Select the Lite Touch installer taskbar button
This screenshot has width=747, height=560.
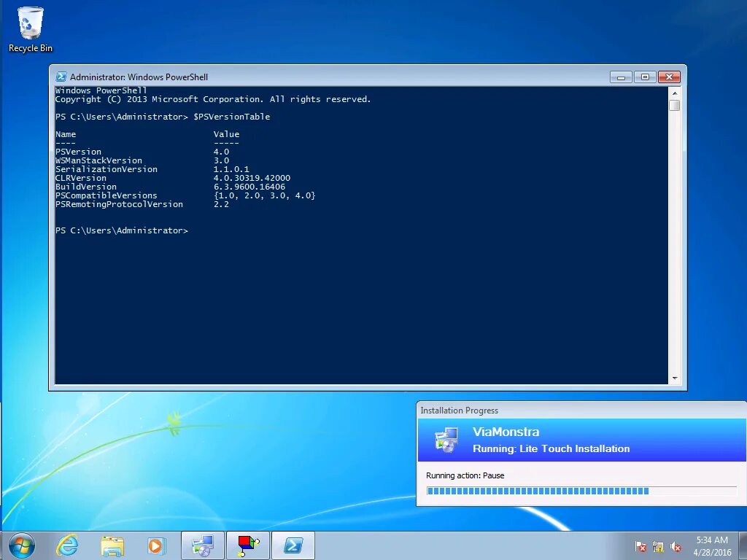tap(203, 545)
